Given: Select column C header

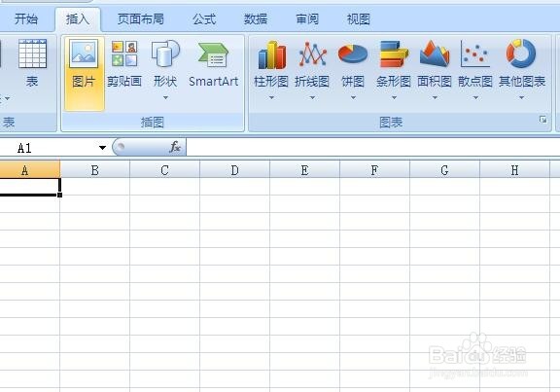Looking at the screenshot, I should tap(165, 170).
